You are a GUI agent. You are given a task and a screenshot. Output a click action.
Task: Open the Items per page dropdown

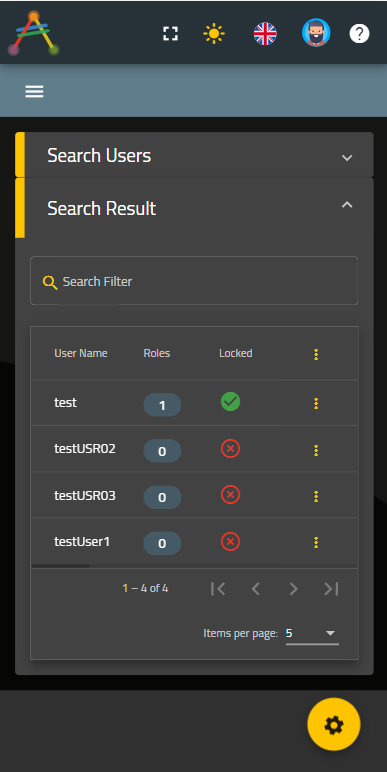point(312,633)
